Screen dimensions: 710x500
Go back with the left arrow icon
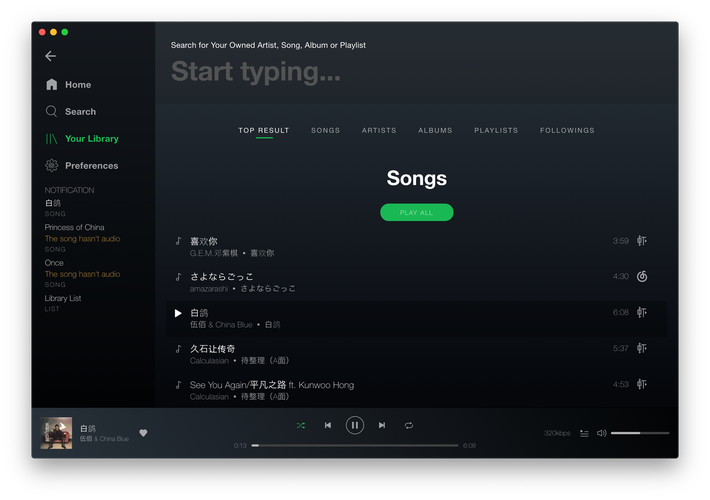[50, 56]
